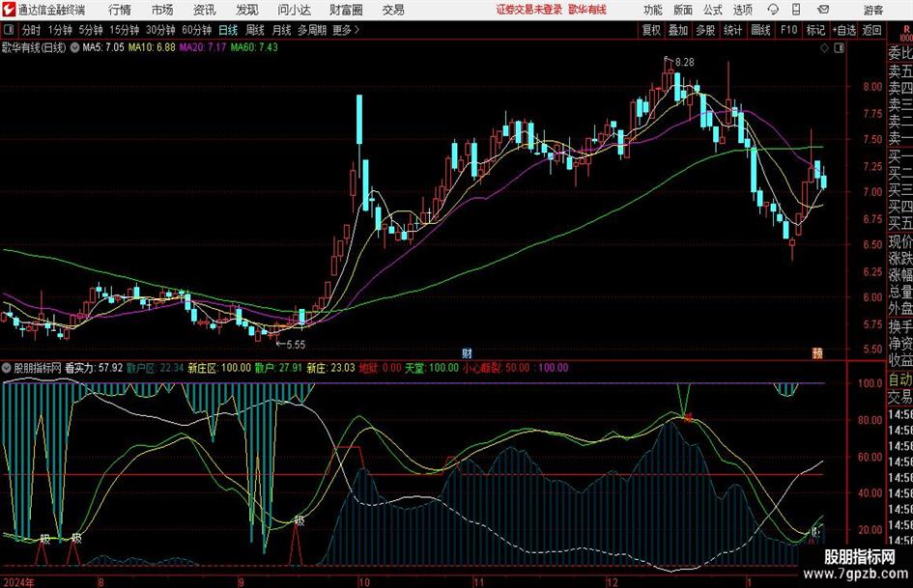The image size is (913, 588).
Task: Open the 版面 menu
Action: [682, 10]
